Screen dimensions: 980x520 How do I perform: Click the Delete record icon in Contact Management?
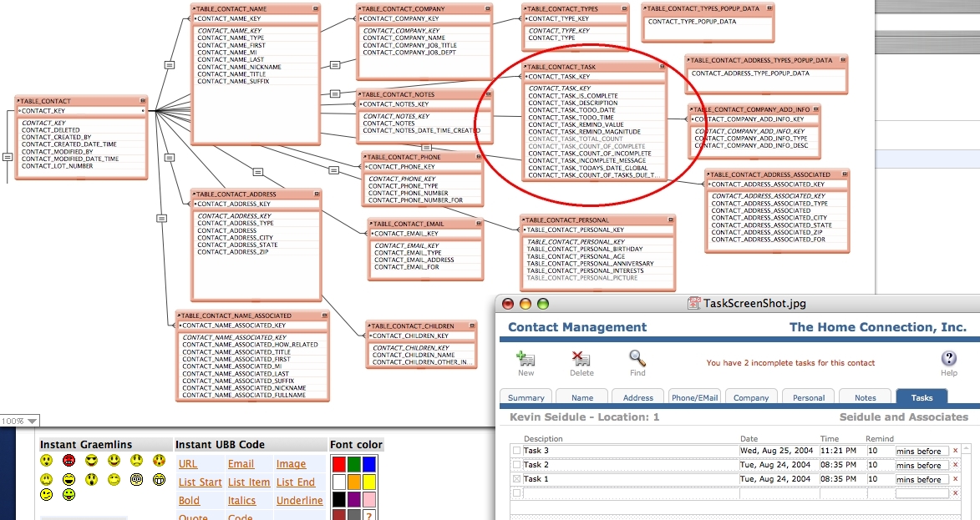point(581,358)
